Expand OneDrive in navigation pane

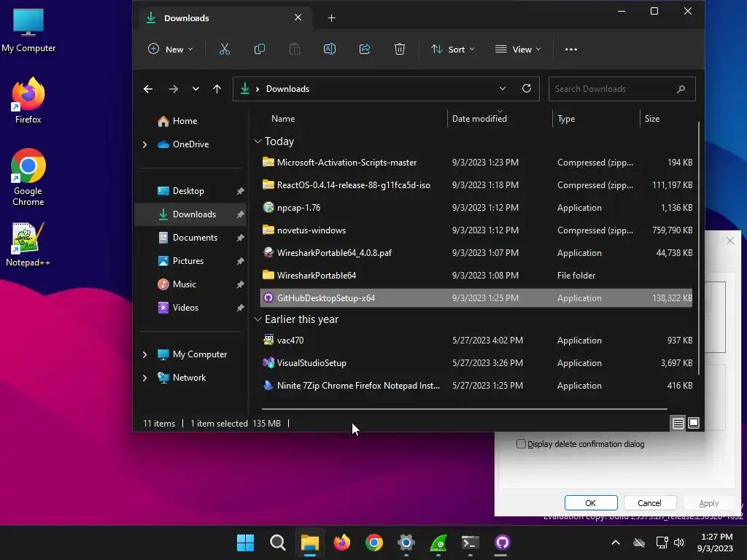tap(145, 144)
